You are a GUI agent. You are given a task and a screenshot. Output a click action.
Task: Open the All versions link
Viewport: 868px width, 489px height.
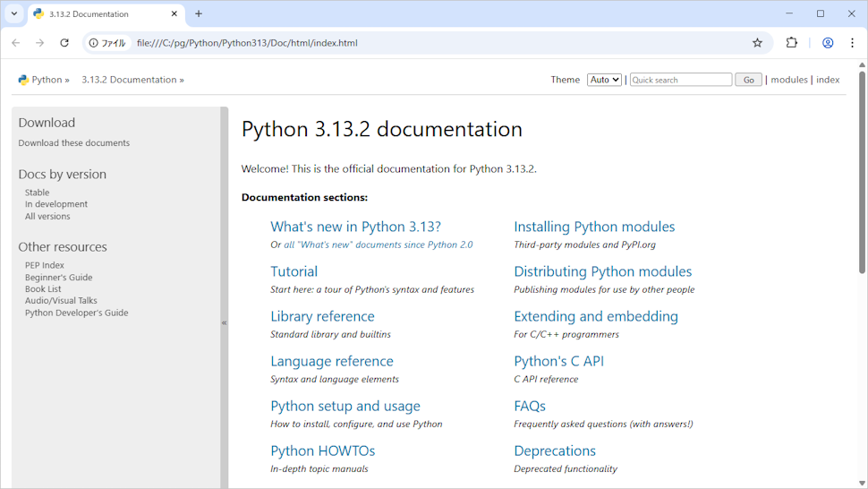[47, 217]
